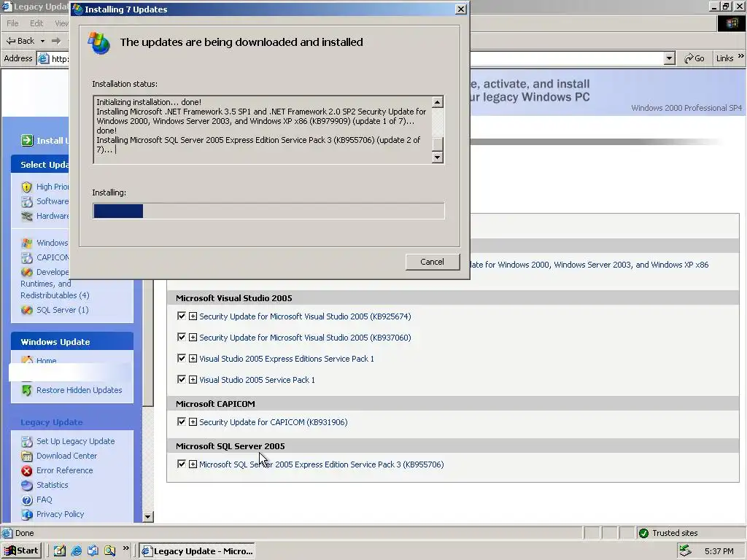Viewport: 747px width, 560px height.
Task: Expand details for CAPICOM KB931906
Action: (193, 422)
